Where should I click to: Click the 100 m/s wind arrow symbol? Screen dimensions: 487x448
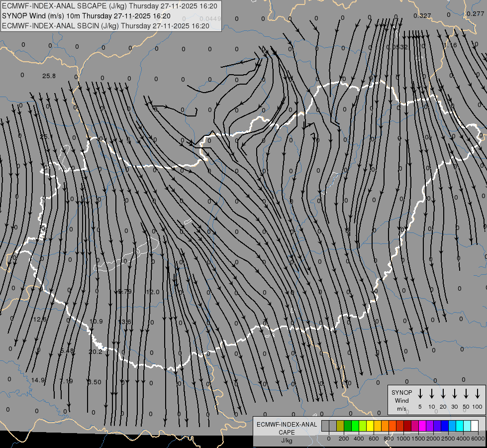[478, 394]
